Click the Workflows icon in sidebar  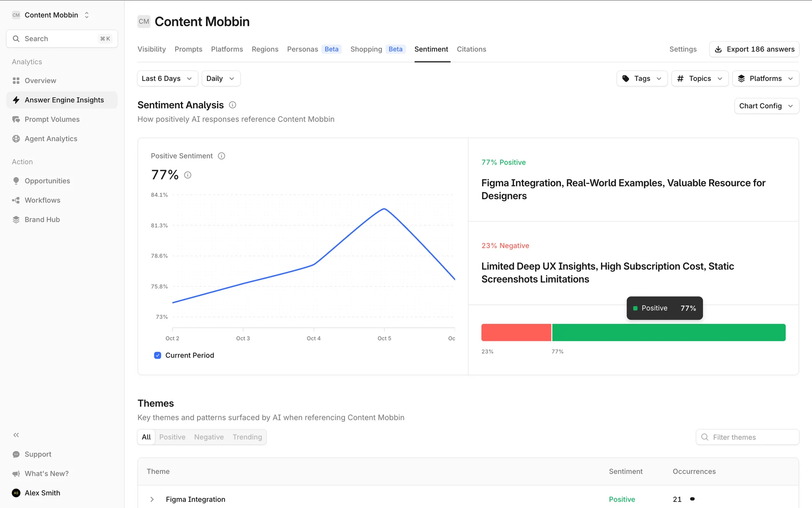click(16, 200)
